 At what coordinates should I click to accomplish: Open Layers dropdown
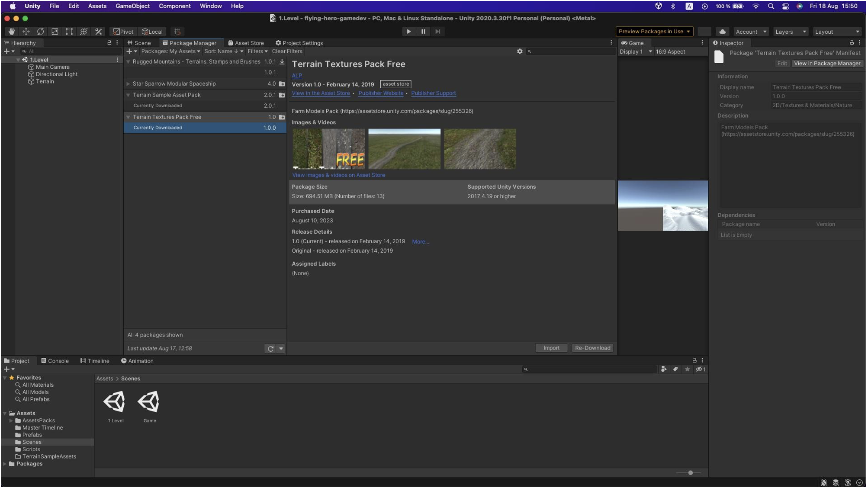tap(791, 32)
